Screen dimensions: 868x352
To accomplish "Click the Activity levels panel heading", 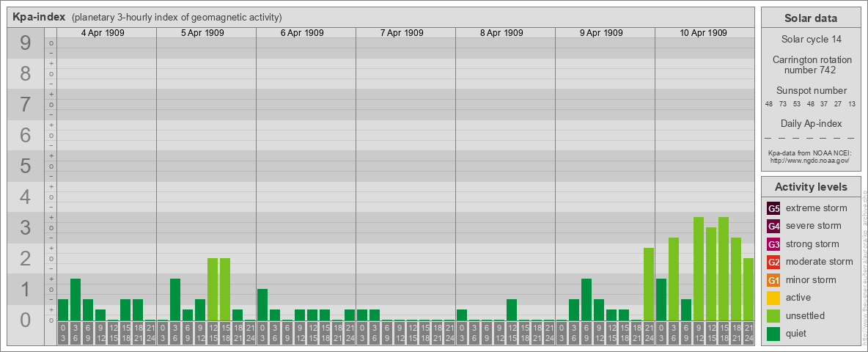I will click(811, 187).
